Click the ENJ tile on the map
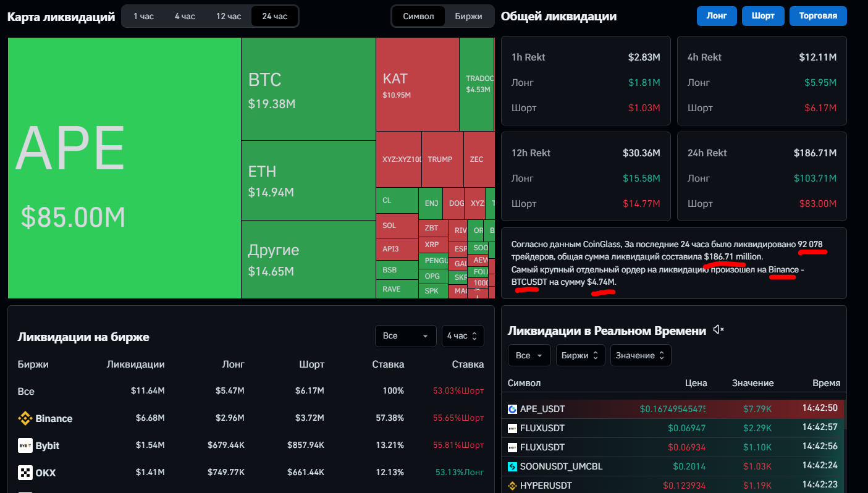 [x=431, y=203]
